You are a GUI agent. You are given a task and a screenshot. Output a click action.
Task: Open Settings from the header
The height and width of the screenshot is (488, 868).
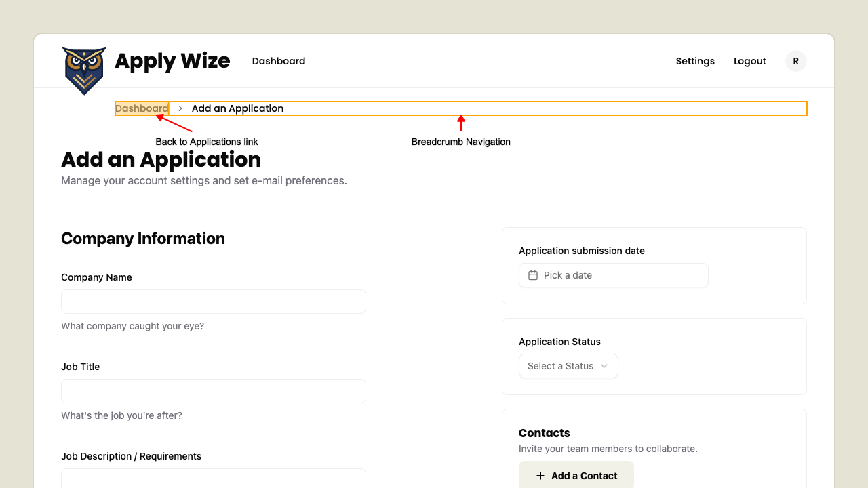[695, 61]
